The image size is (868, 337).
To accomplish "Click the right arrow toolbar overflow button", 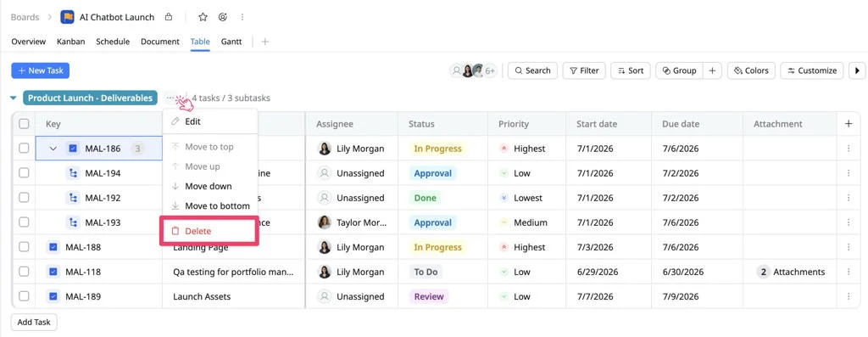I will (x=858, y=70).
